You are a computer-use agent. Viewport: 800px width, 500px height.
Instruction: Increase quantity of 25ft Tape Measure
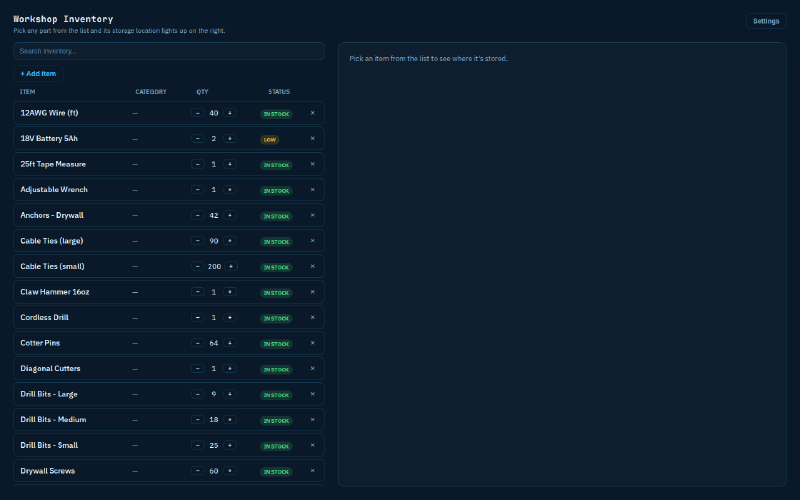coord(230,164)
